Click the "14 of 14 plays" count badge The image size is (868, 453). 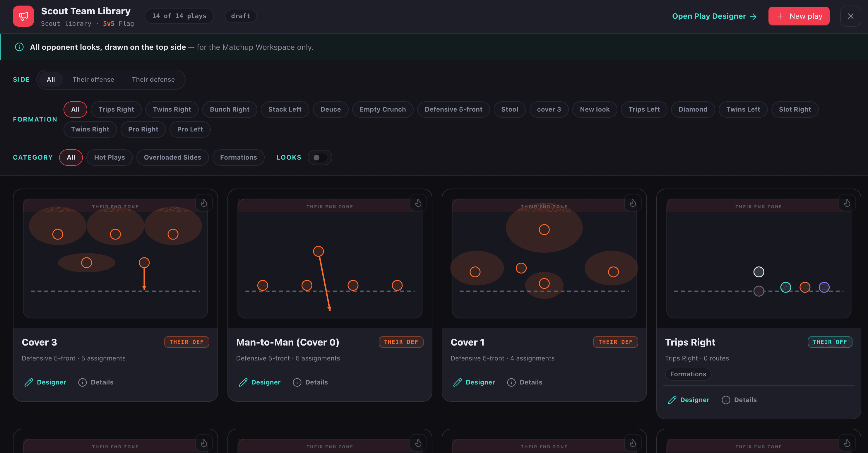pos(179,16)
